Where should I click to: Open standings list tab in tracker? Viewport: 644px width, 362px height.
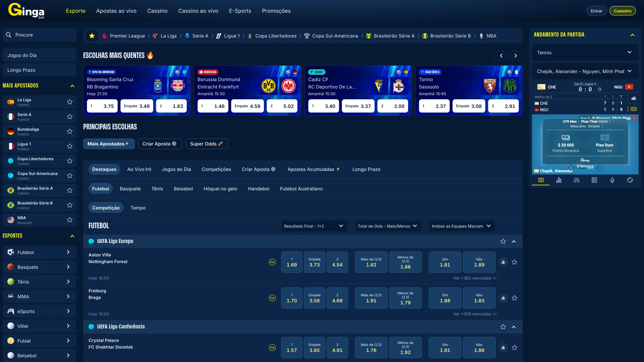(x=594, y=180)
